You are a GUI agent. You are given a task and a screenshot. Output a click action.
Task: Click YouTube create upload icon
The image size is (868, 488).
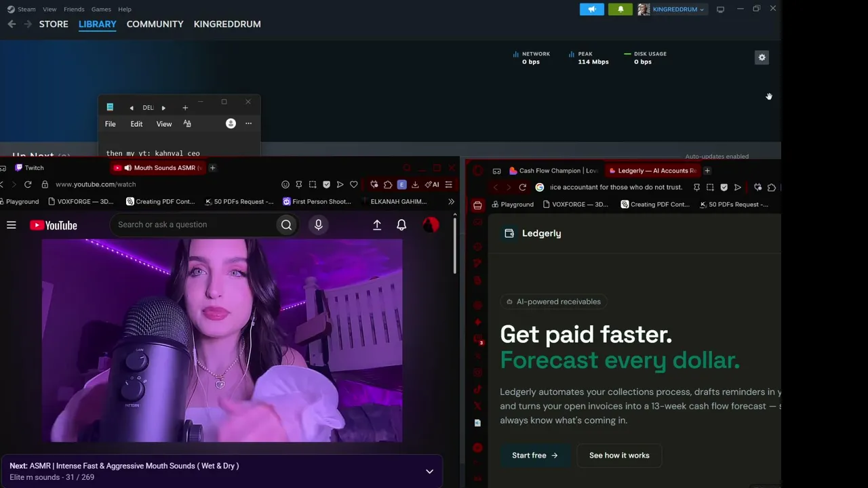pos(377,225)
